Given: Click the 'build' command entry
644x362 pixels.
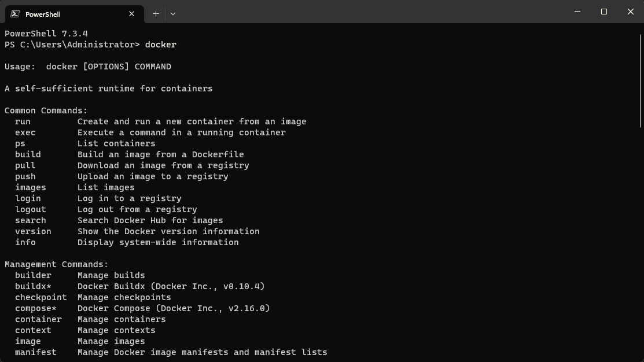Looking at the screenshot, I should [28, 154].
